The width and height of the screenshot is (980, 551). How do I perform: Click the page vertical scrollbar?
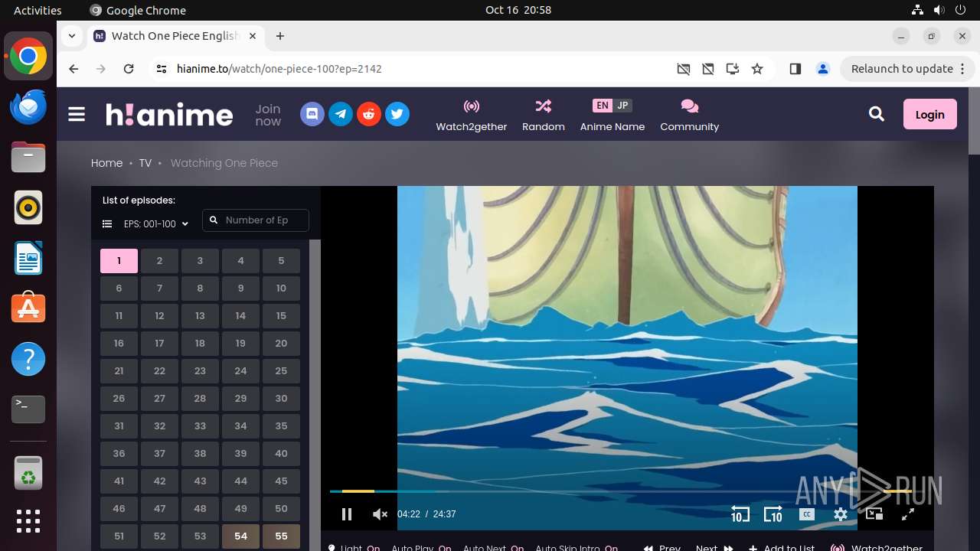point(974,120)
